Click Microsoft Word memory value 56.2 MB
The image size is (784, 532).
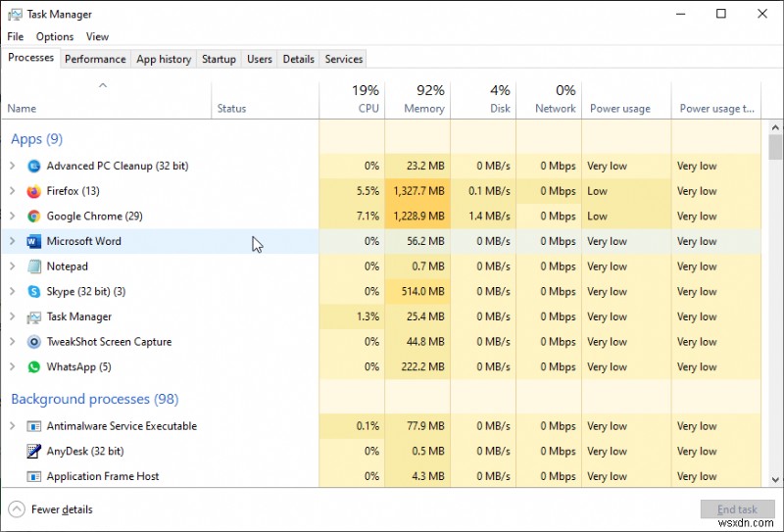pos(425,241)
